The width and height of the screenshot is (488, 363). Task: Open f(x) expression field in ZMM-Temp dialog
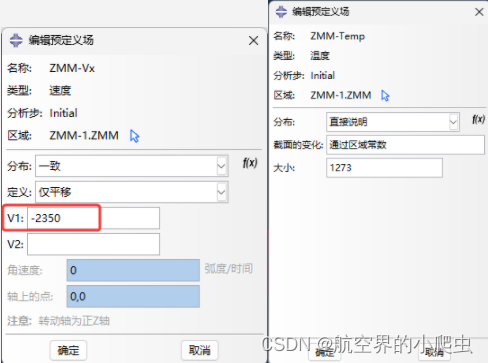click(478, 119)
